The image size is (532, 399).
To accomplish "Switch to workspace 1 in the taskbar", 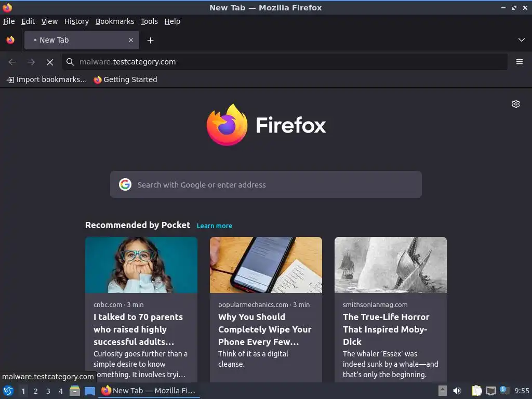I will 23,391.
